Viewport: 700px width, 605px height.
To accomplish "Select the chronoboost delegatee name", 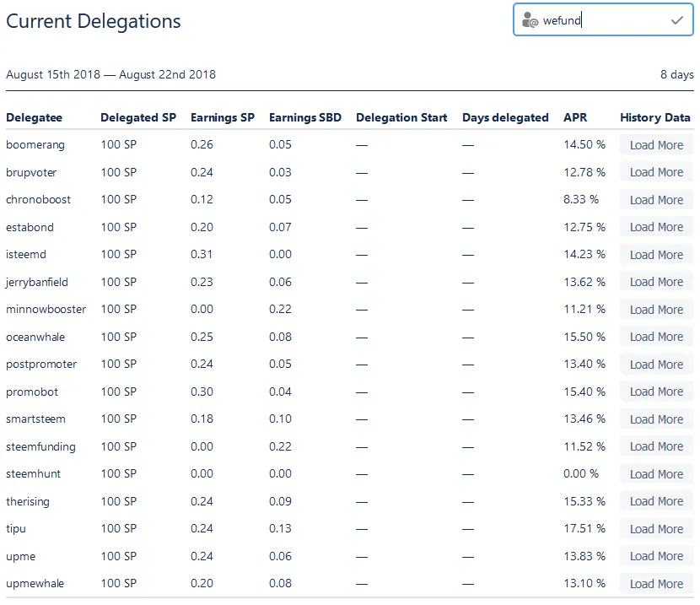I will click(x=39, y=200).
